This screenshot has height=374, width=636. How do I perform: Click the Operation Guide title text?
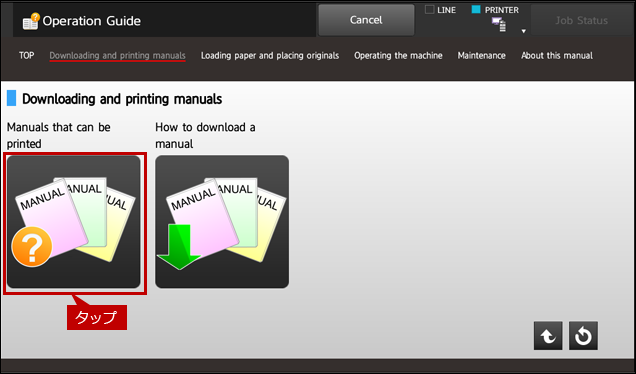[92, 21]
